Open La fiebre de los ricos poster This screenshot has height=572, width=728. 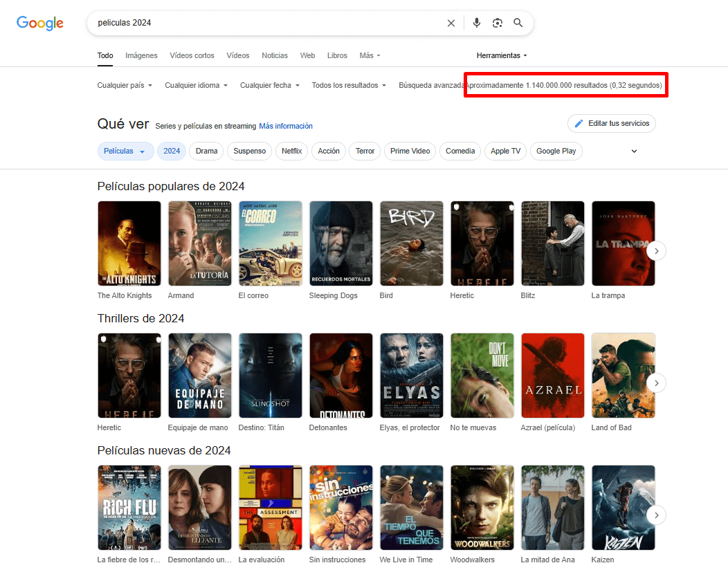coord(129,508)
